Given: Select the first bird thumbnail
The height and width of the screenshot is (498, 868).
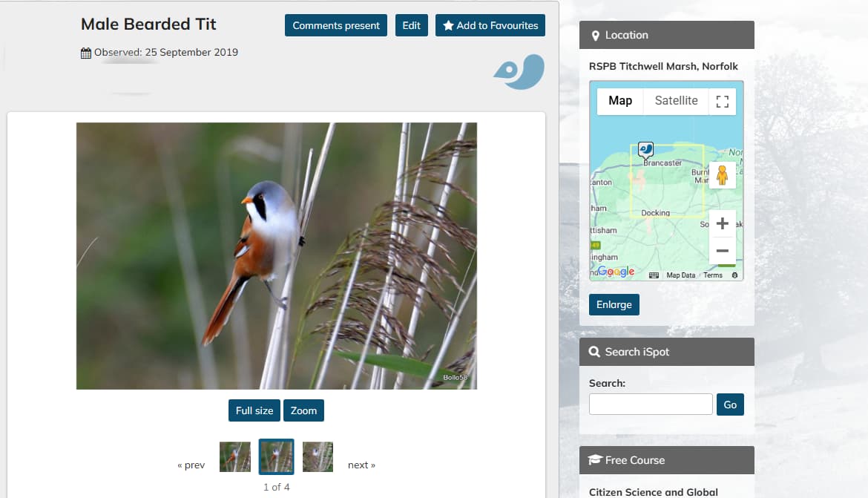Looking at the screenshot, I should point(234,457).
